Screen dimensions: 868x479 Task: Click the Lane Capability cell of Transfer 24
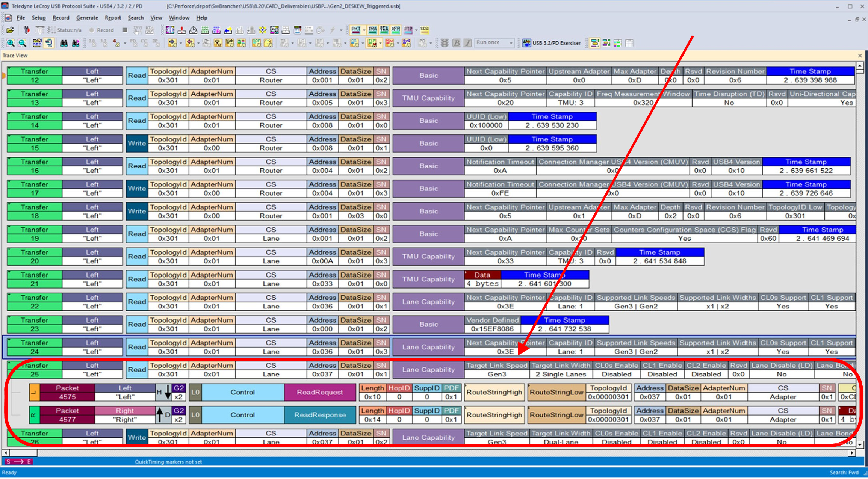(x=428, y=347)
